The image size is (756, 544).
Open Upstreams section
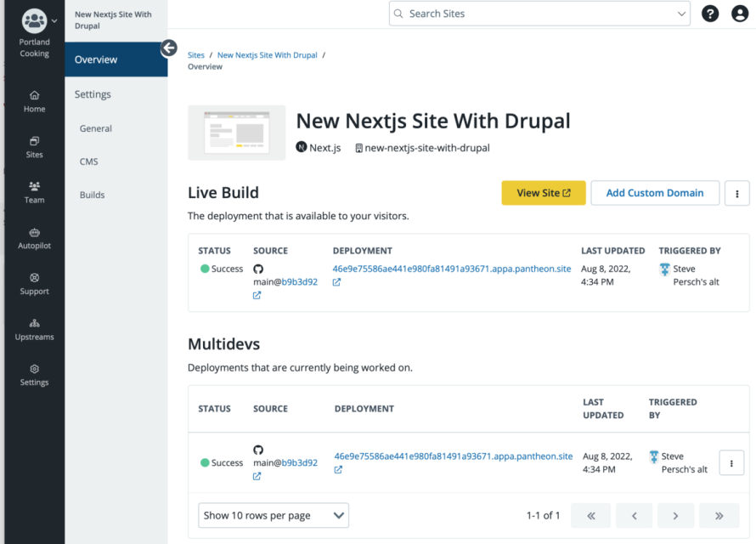[34, 330]
